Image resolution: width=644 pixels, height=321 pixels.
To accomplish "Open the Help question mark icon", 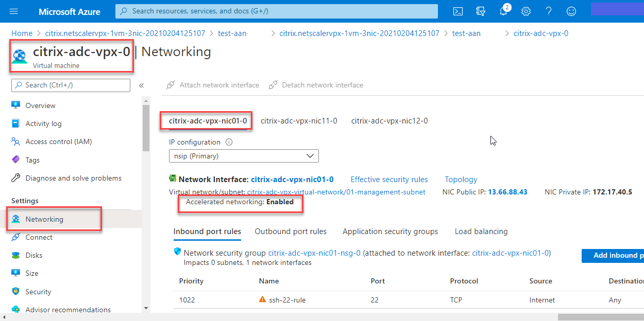I will pyautogui.click(x=549, y=11).
